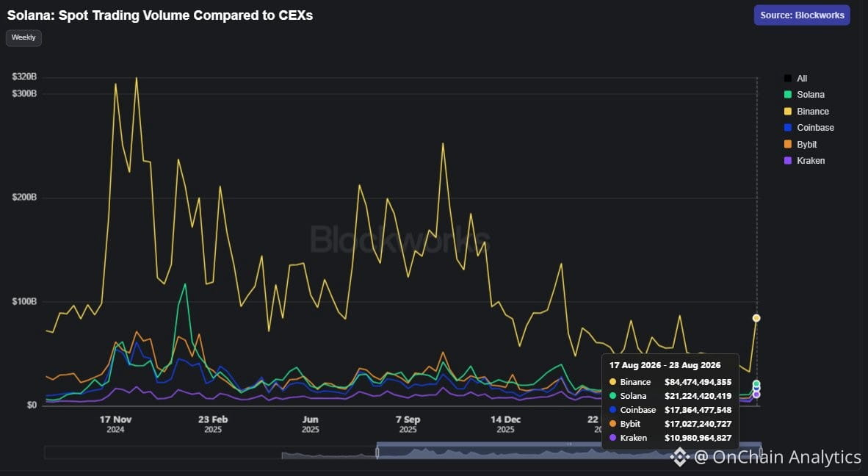Click the Binance value $84,474,494,355 in tooltip
This screenshot has height=476, width=868.
click(x=698, y=382)
